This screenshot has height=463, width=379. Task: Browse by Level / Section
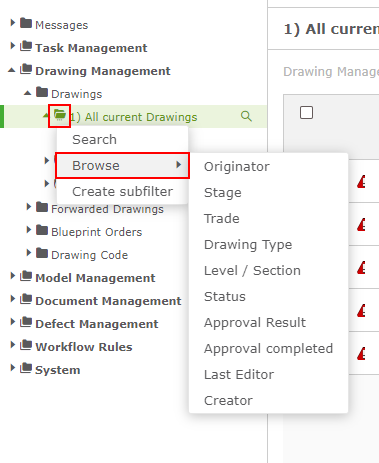tap(268, 270)
